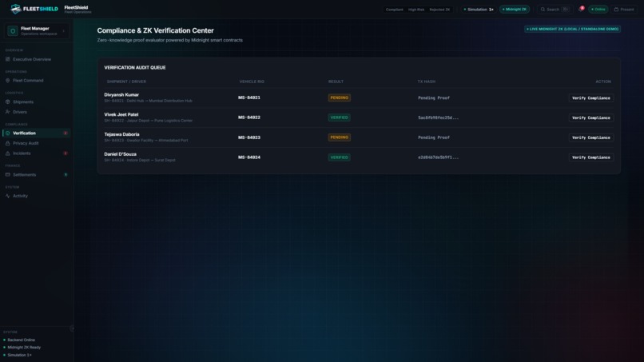
Task: Click the Backend Online status entry
Action: pyautogui.click(x=19, y=340)
